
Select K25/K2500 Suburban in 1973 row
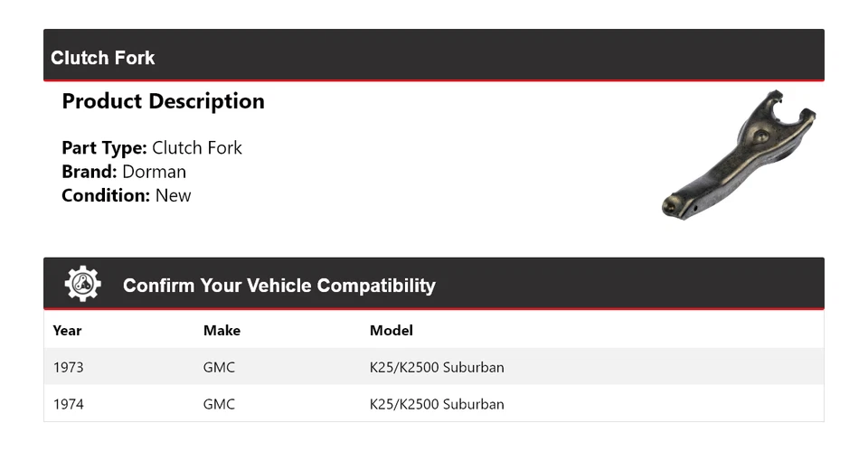point(437,368)
